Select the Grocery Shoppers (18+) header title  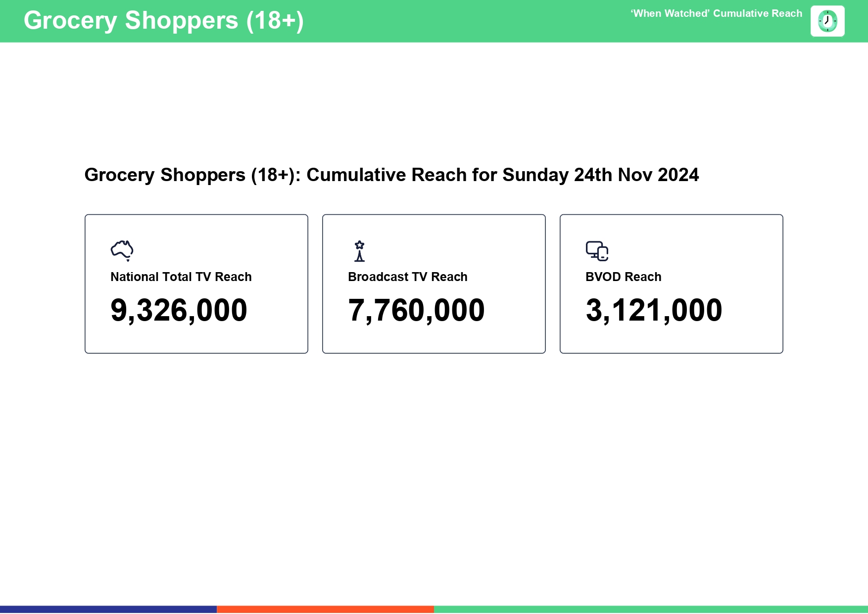[x=164, y=21]
